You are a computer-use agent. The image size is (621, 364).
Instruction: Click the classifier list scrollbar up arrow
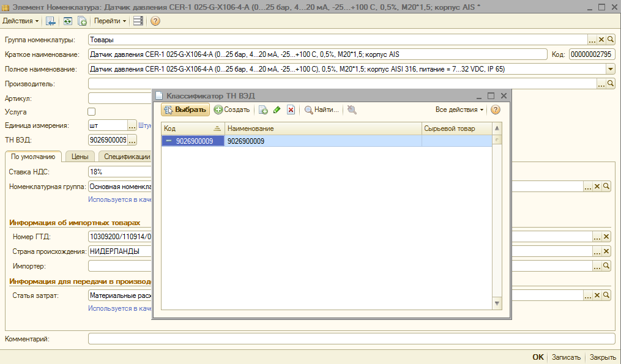tap(497, 128)
